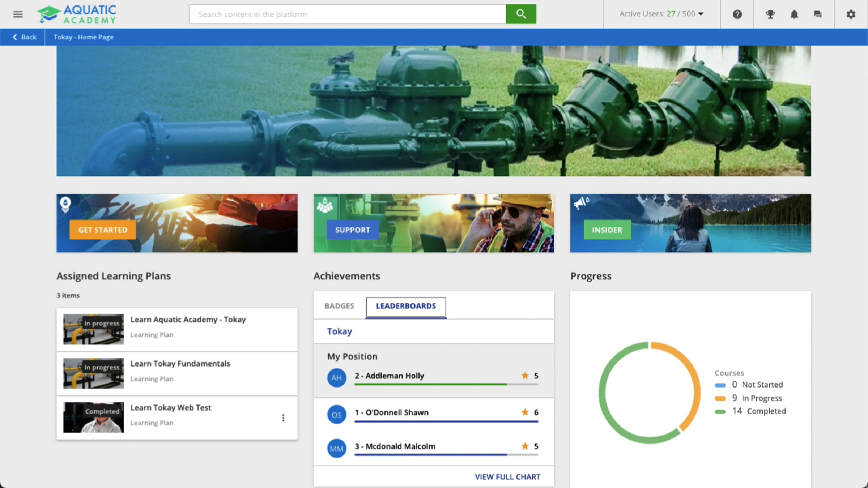Click the Get Started button

pos(103,230)
